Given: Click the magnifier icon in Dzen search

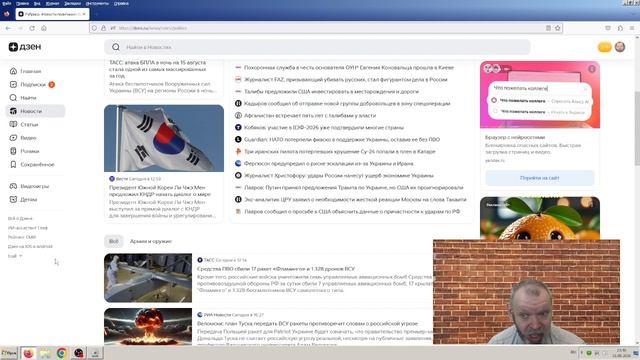Looking at the screenshot, I should (116, 47).
